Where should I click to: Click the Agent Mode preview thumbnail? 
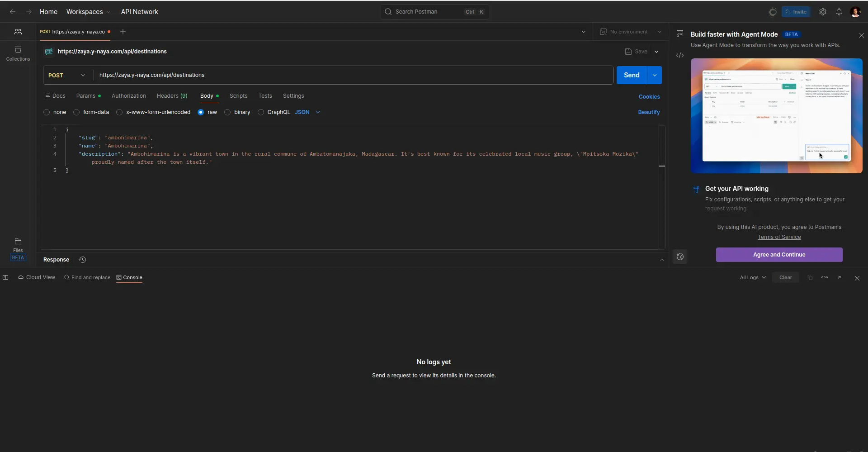pyautogui.click(x=776, y=116)
